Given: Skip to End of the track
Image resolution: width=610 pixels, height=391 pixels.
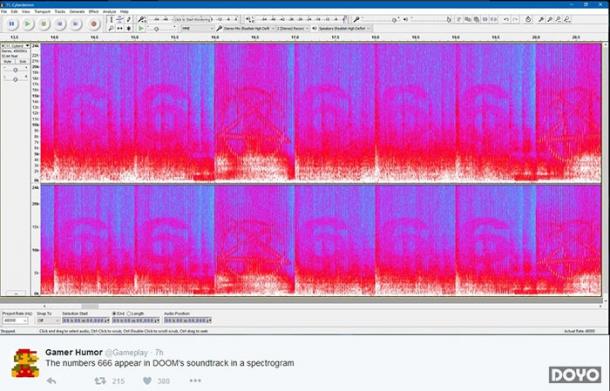Looking at the screenshot, I should pyautogui.click(x=75, y=24).
